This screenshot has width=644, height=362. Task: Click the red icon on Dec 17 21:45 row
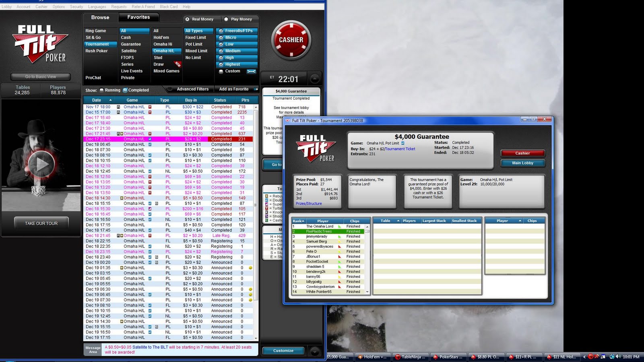[x=150, y=134]
